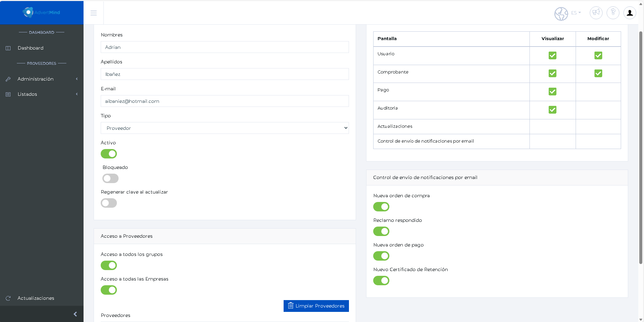Open the megaphone announcements icon

pyautogui.click(x=596, y=13)
